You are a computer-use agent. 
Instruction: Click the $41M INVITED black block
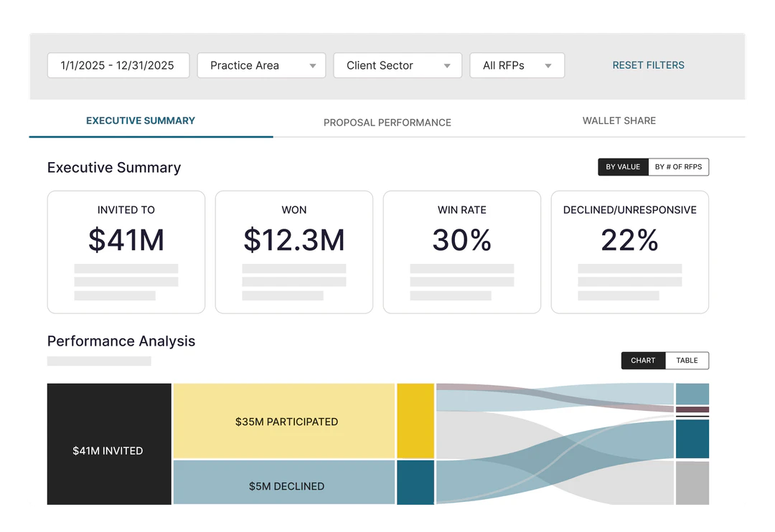[x=109, y=444]
